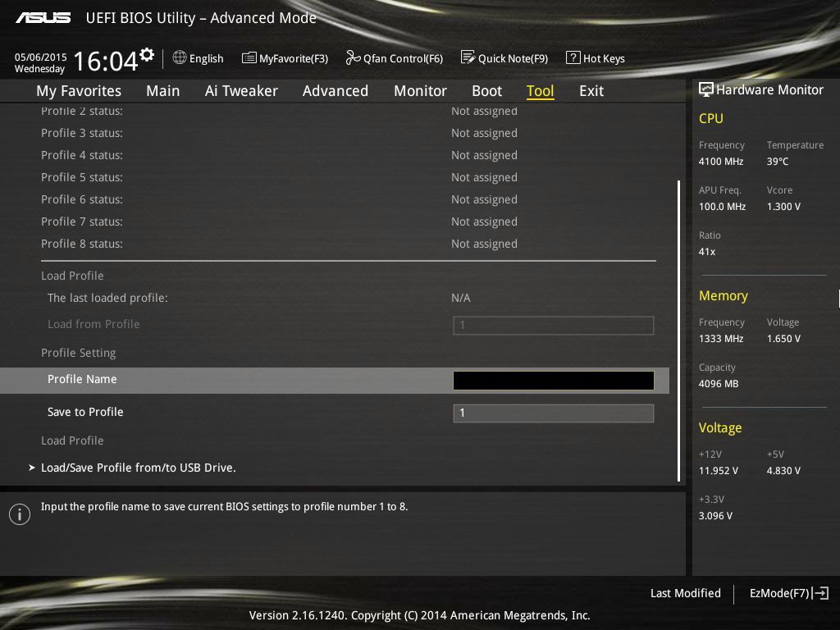Open the My Favorites tab
The height and width of the screenshot is (630, 840).
click(79, 91)
